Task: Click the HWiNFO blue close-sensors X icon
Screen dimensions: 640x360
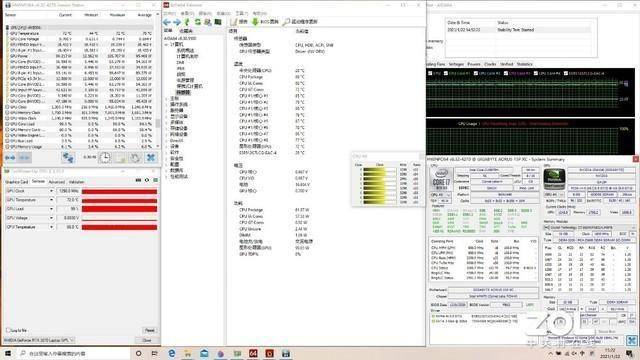Action: coord(151,158)
